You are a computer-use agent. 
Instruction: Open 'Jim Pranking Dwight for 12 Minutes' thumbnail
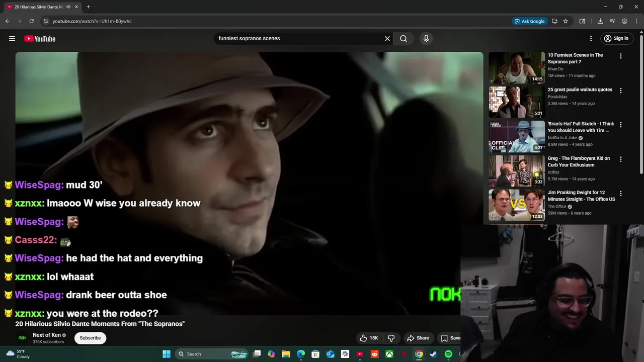(517, 205)
